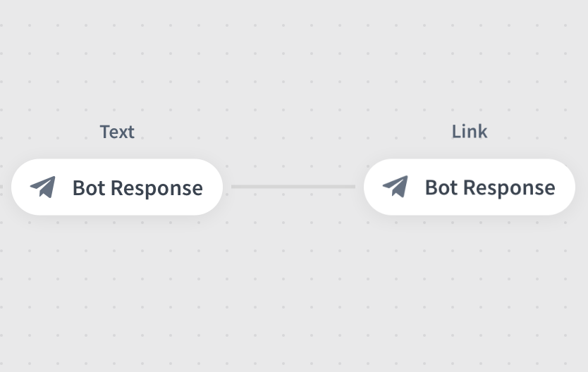Pick the edge joining Text and Link responses

click(293, 187)
